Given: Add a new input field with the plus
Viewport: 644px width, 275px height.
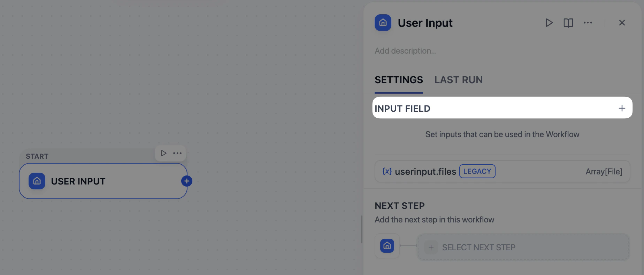Looking at the screenshot, I should click(x=622, y=108).
